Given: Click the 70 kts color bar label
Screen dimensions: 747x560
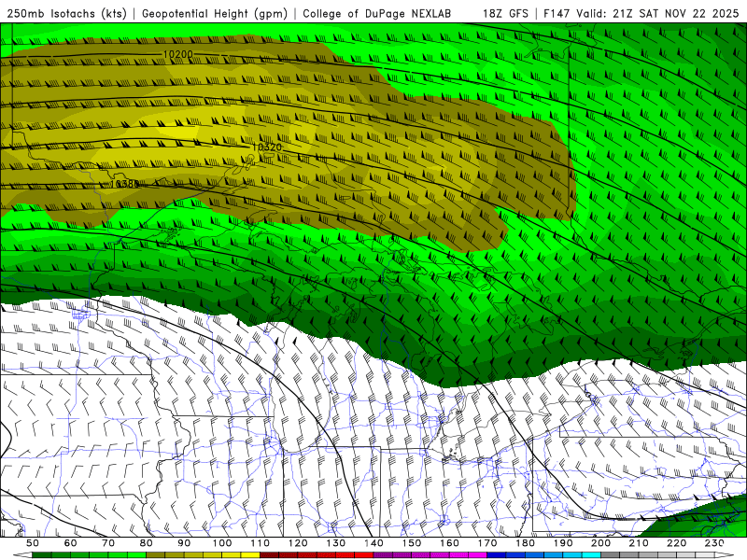Looking at the screenshot, I should pos(108,543).
